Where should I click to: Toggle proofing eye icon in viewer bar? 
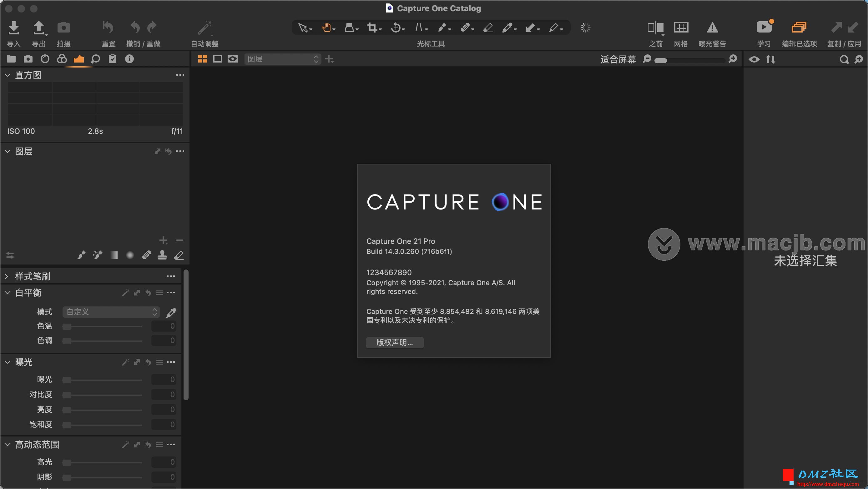[x=233, y=59]
